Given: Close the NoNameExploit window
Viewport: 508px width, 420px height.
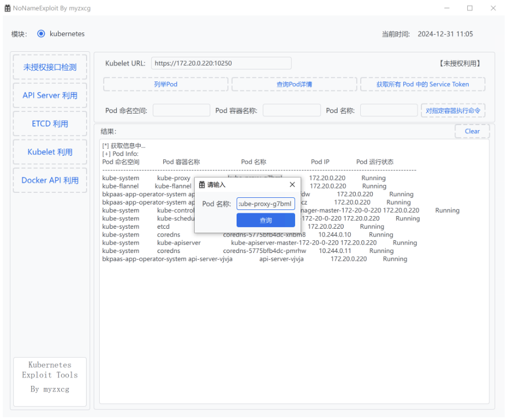Looking at the screenshot, I should [493, 8].
